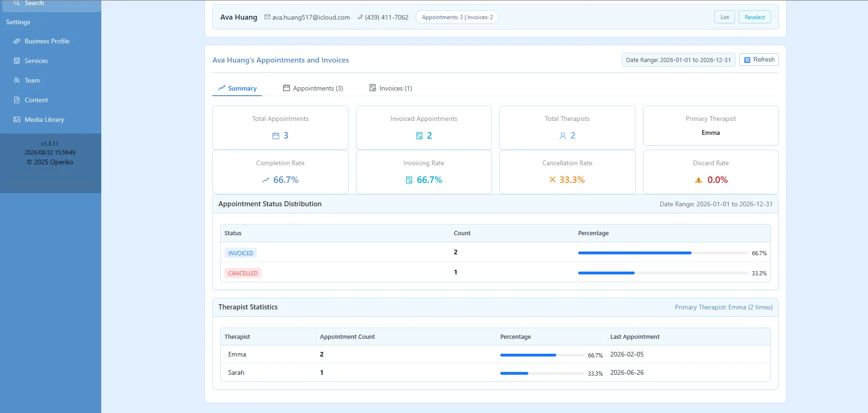The height and width of the screenshot is (413, 868).
Task: Click the Team people icon
Action: [x=17, y=80]
